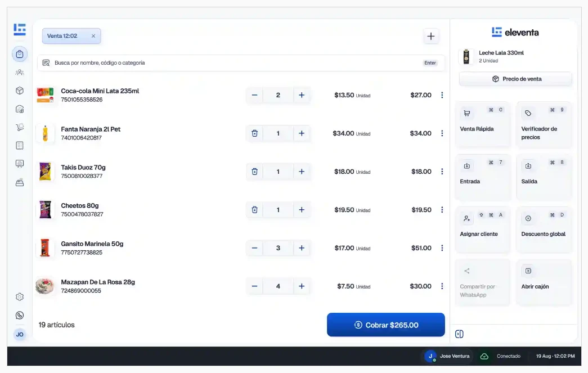Image resolution: width=588 pixels, height=373 pixels.
Task: Toggle the side panel collapse icon
Action: (x=459, y=334)
